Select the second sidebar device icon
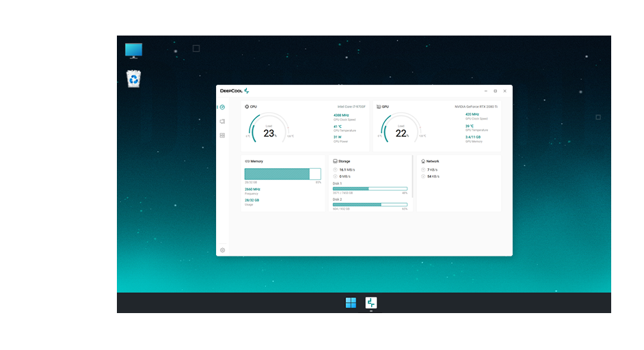Viewport: 644px width, 350px height. coord(222,121)
